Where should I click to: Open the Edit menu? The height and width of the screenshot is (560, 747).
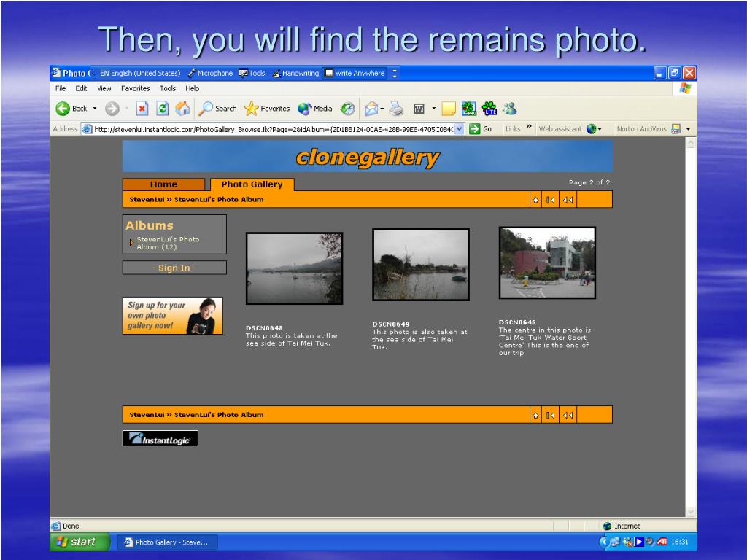point(81,88)
